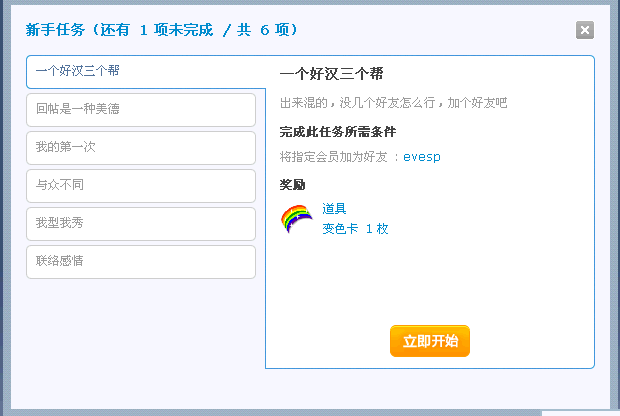Switch to the 我的第一次 task

tap(141, 148)
